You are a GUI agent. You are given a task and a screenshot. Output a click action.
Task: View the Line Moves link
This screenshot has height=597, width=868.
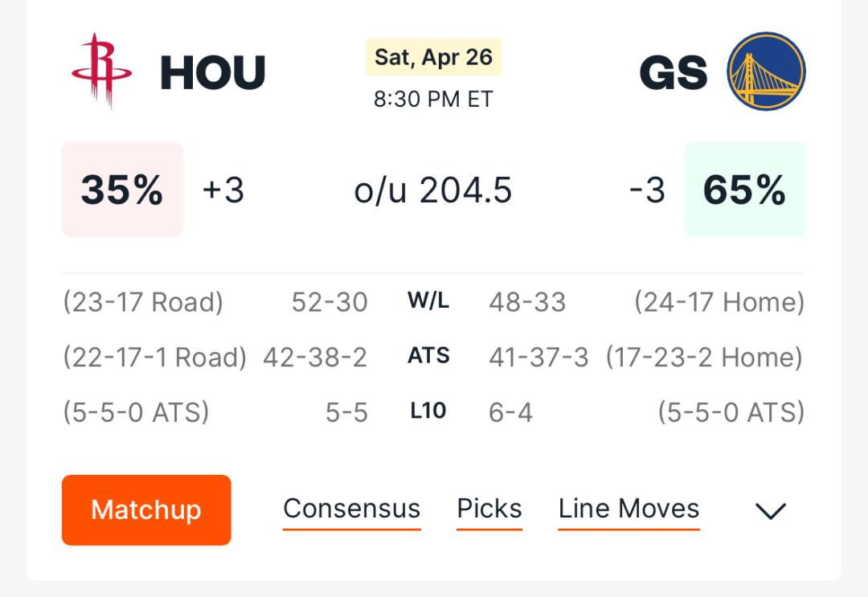(628, 509)
